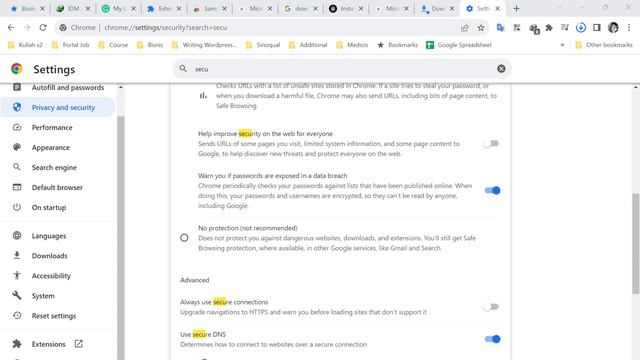This screenshot has width=640, height=360.
Task: Click the browser back arrow
Action: tap(11, 27)
